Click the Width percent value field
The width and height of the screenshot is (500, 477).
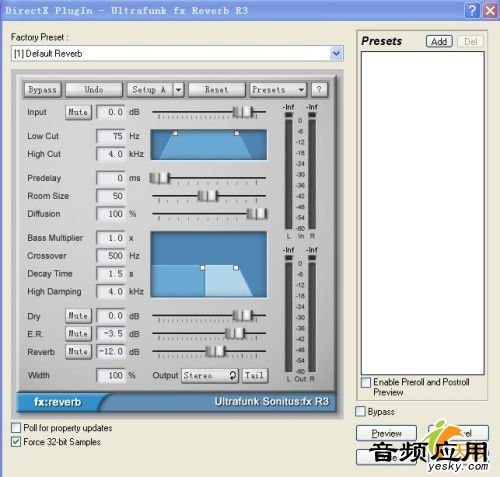[x=111, y=376]
